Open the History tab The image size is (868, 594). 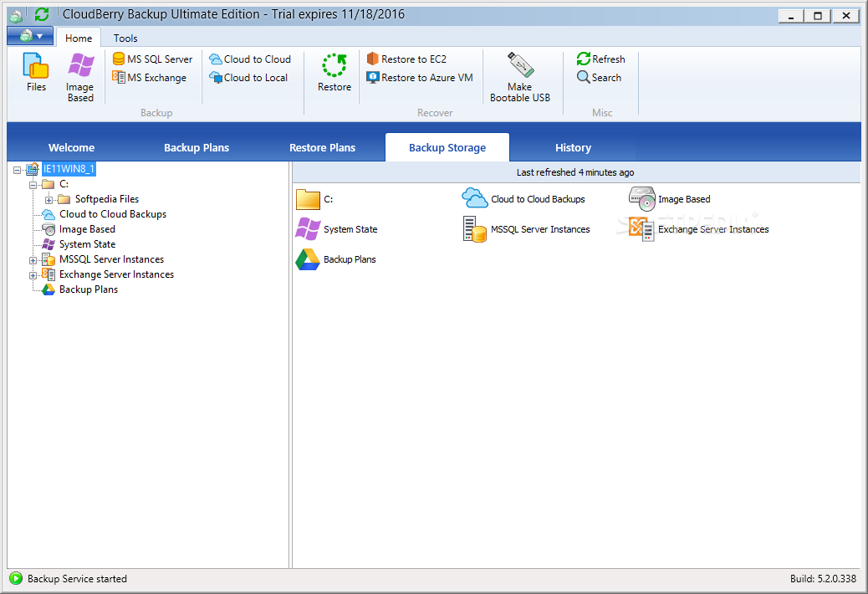[x=573, y=148]
